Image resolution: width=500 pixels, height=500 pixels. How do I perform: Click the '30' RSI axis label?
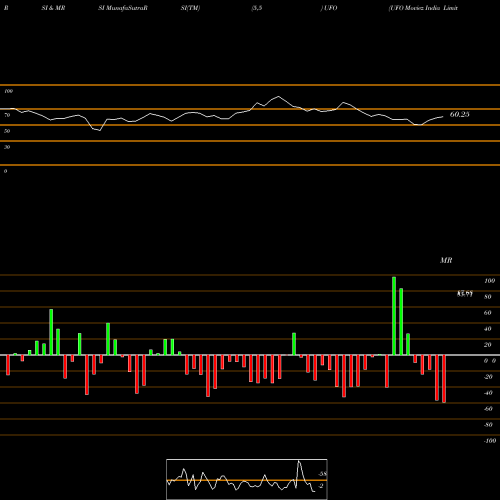[x=7, y=147]
